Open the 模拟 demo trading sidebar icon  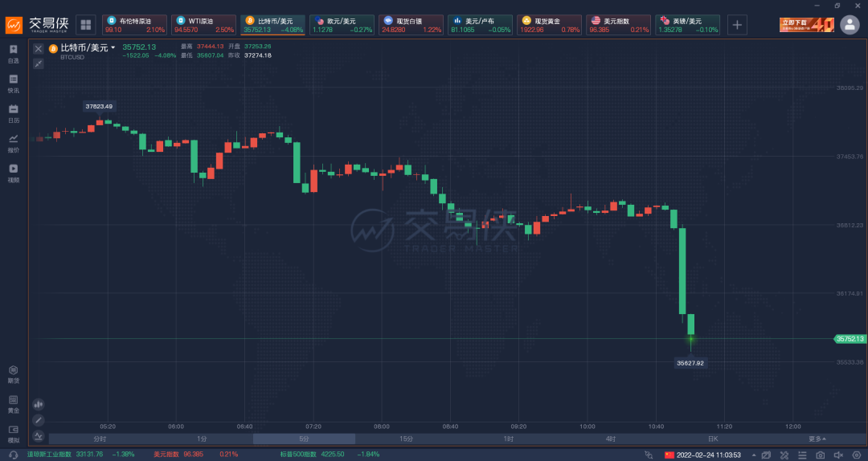14,434
